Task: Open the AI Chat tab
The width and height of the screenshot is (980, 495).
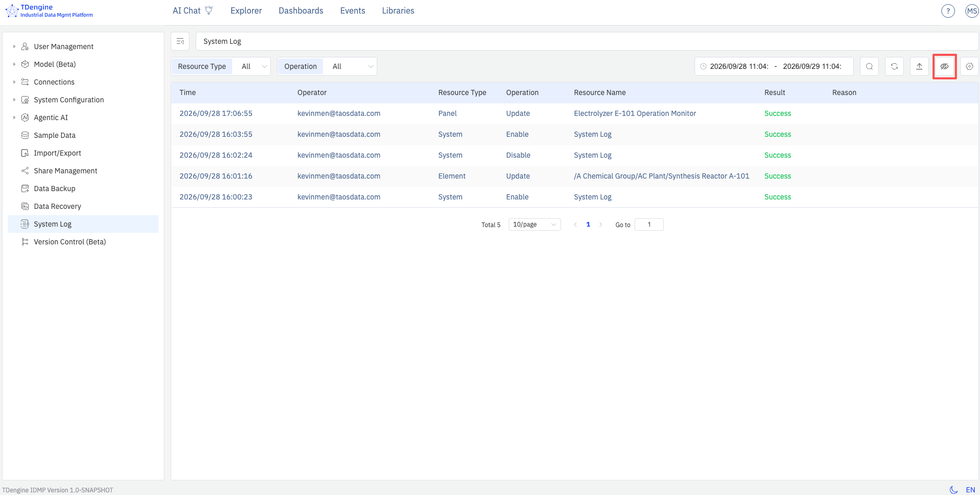Action: click(193, 10)
